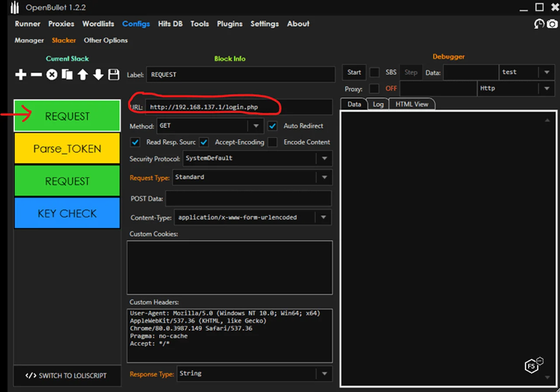Image resolution: width=560 pixels, height=392 pixels.
Task: Switch to the HTML View tab
Action: 412,104
